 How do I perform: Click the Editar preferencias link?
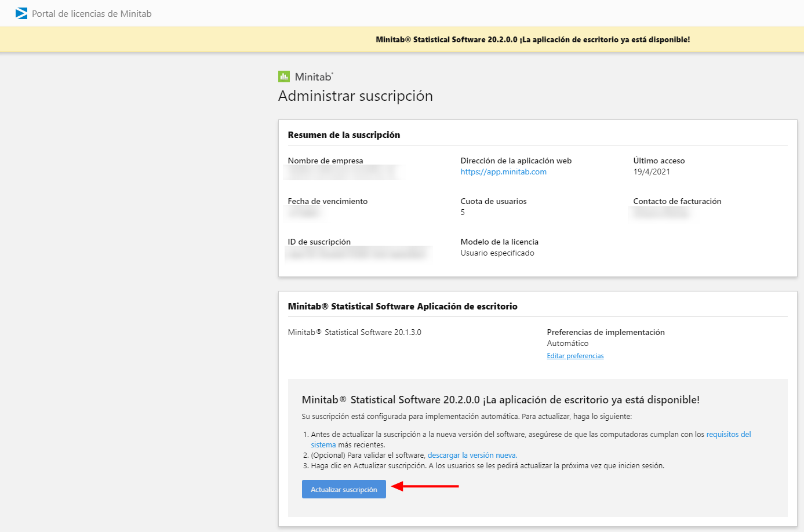click(x=575, y=356)
